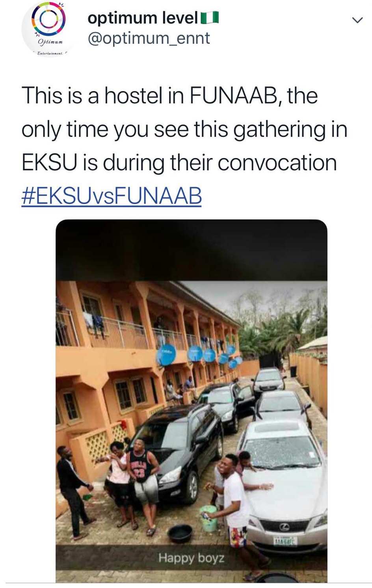This screenshot has height=588, width=372.
Task: Tap the Nigerian flag emoji beside name
Action: (210, 18)
